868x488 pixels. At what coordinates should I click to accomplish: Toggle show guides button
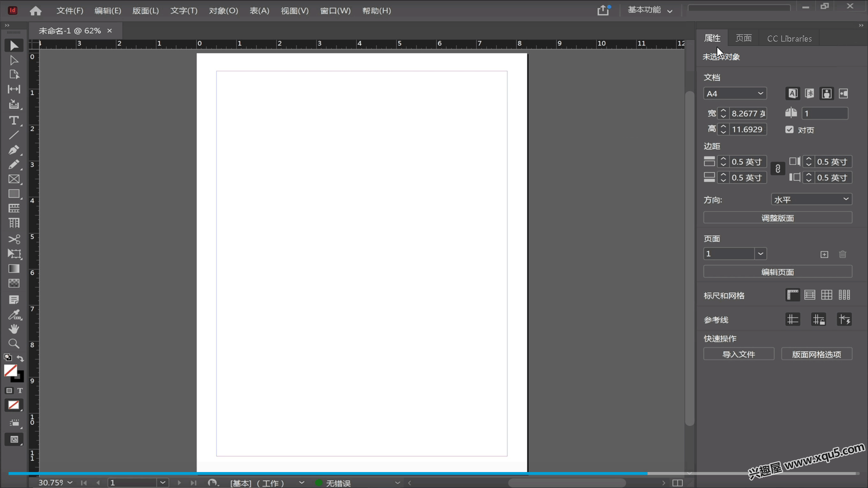click(x=792, y=319)
